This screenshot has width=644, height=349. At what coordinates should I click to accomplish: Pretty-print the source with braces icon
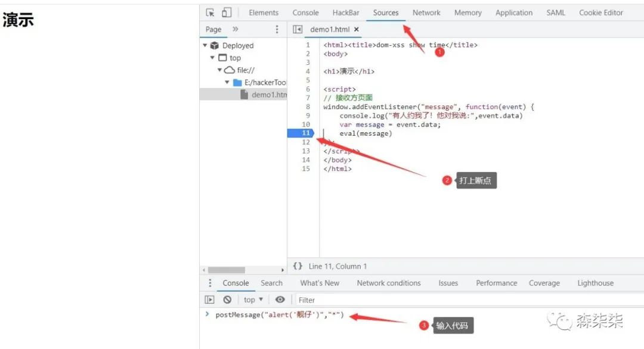298,266
